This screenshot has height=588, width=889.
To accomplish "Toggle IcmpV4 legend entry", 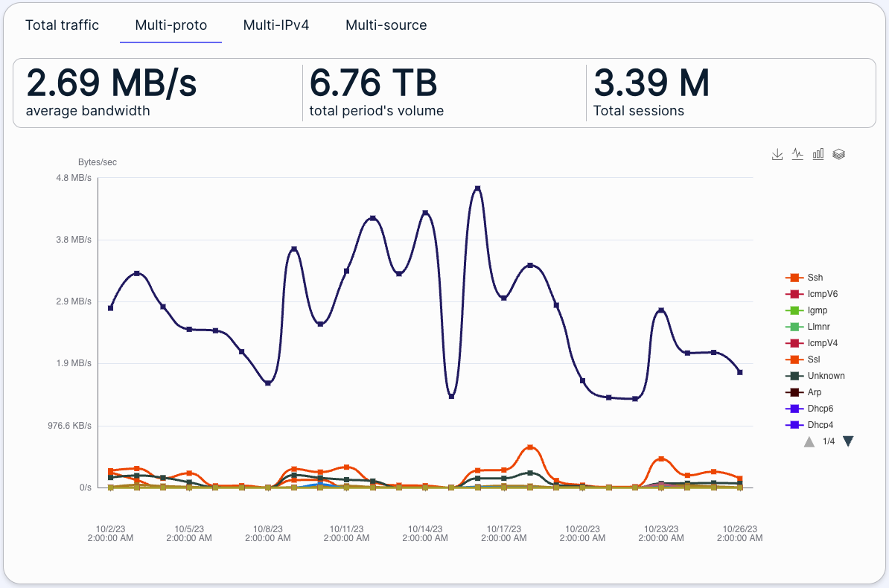I will [x=822, y=343].
